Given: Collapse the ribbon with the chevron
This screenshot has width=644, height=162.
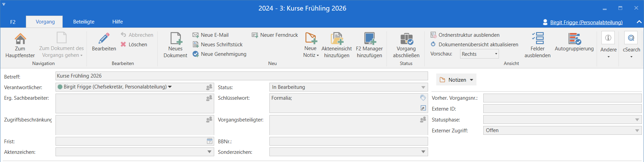Looking at the screenshot, I should [x=639, y=22].
